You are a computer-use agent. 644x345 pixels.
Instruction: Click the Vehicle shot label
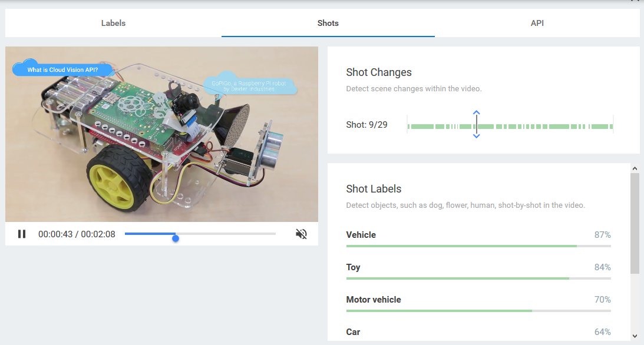point(361,234)
